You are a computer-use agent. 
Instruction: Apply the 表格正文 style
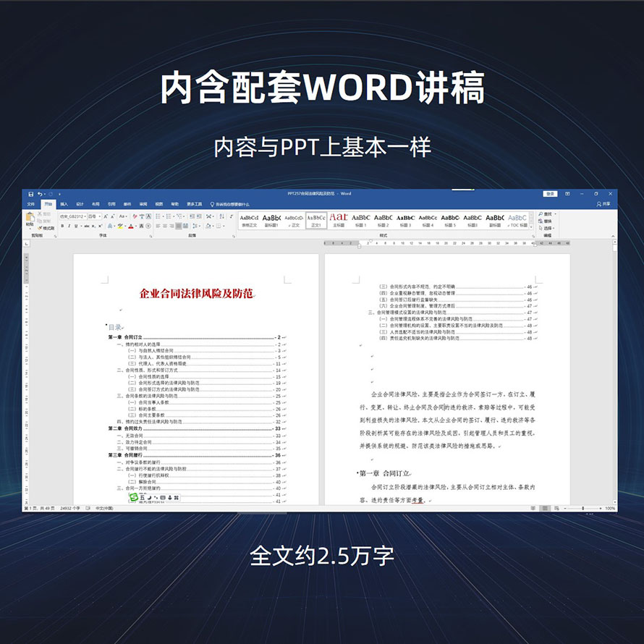250,221
